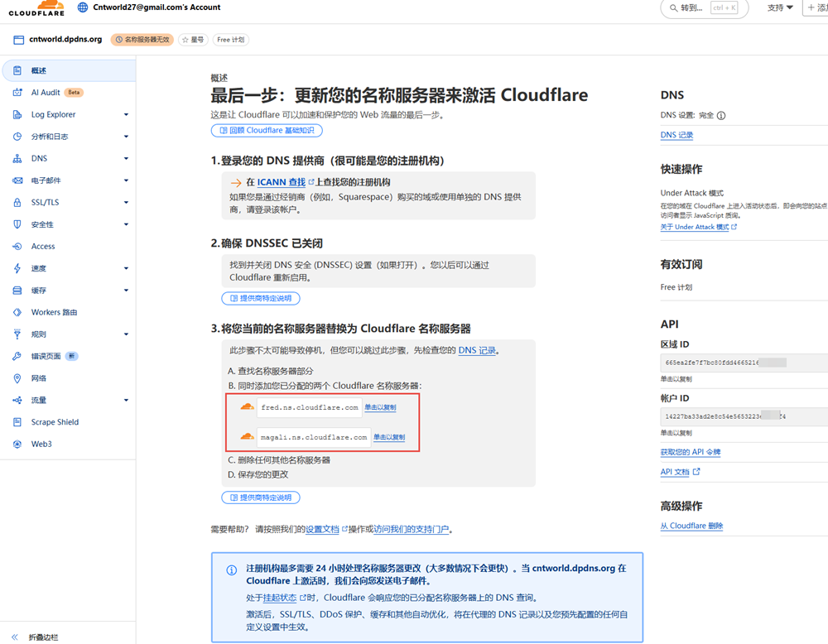Click the Workers 路由 sidebar icon

coord(17,313)
